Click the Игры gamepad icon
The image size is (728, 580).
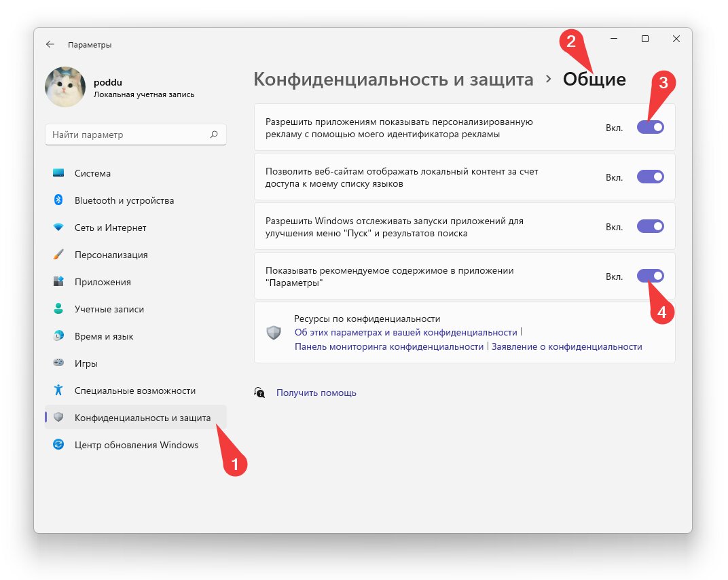click(x=58, y=363)
